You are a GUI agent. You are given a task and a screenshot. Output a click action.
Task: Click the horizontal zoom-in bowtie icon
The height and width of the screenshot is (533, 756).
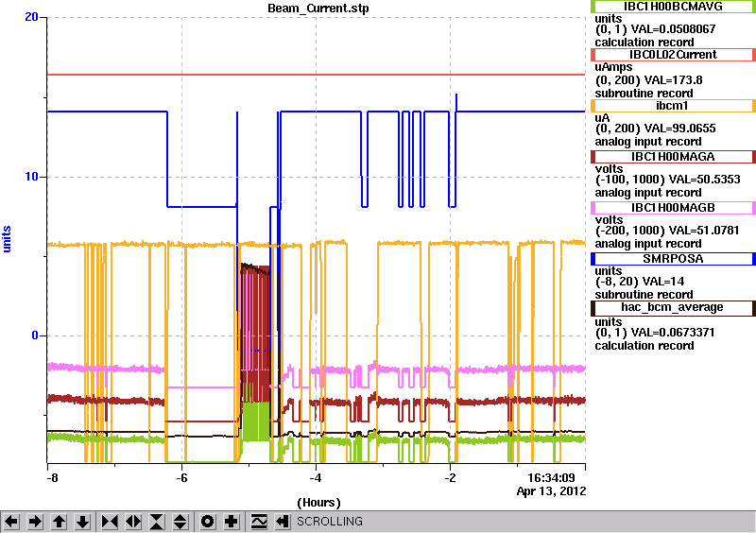(x=110, y=522)
